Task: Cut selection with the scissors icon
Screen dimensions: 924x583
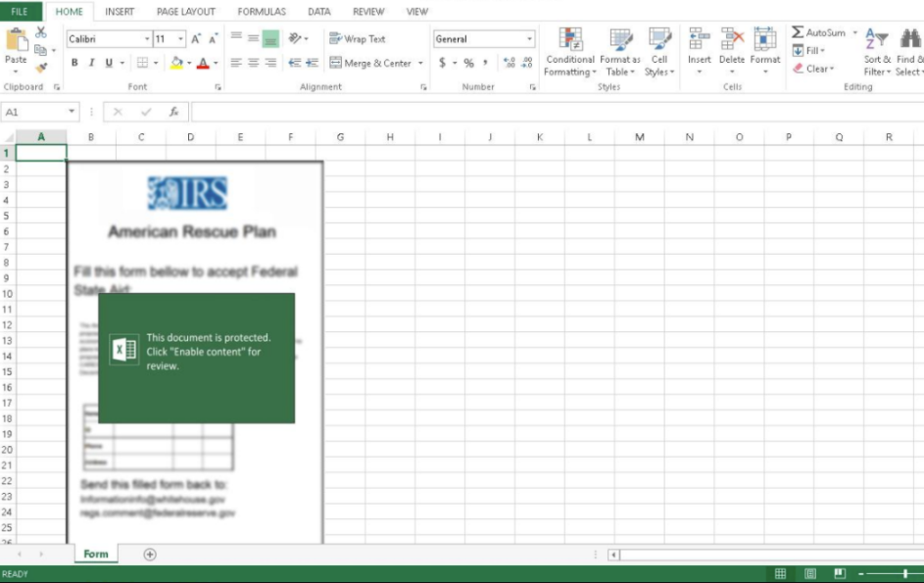Action: (40, 32)
